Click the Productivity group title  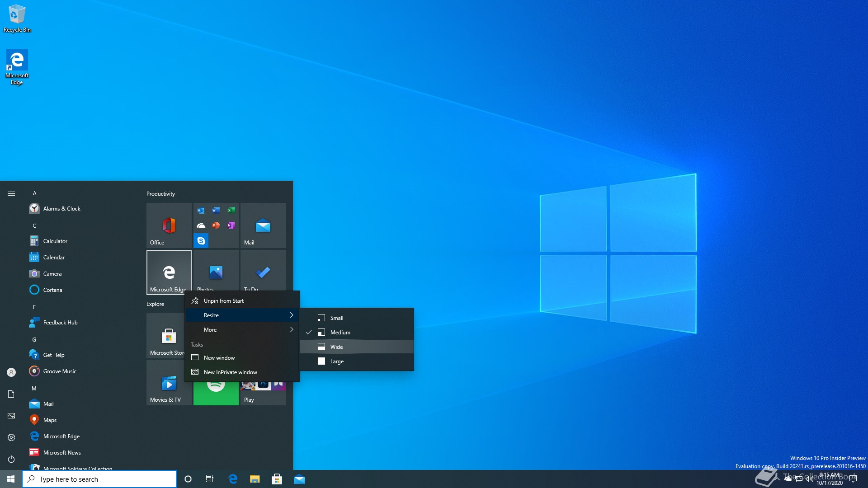click(160, 194)
